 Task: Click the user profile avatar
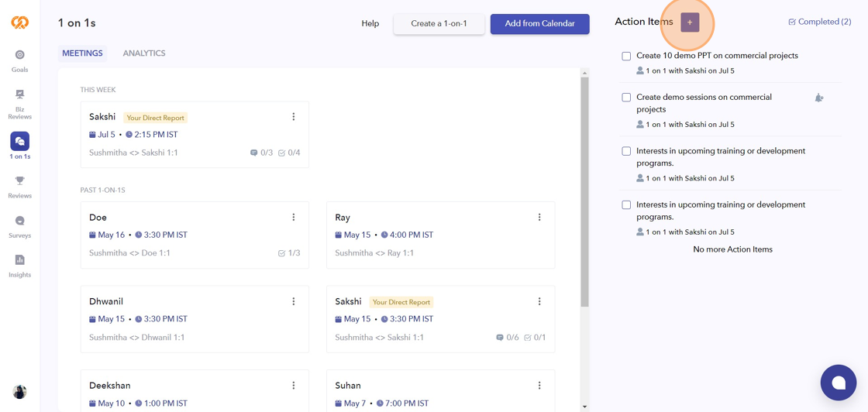click(x=20, y=392)
